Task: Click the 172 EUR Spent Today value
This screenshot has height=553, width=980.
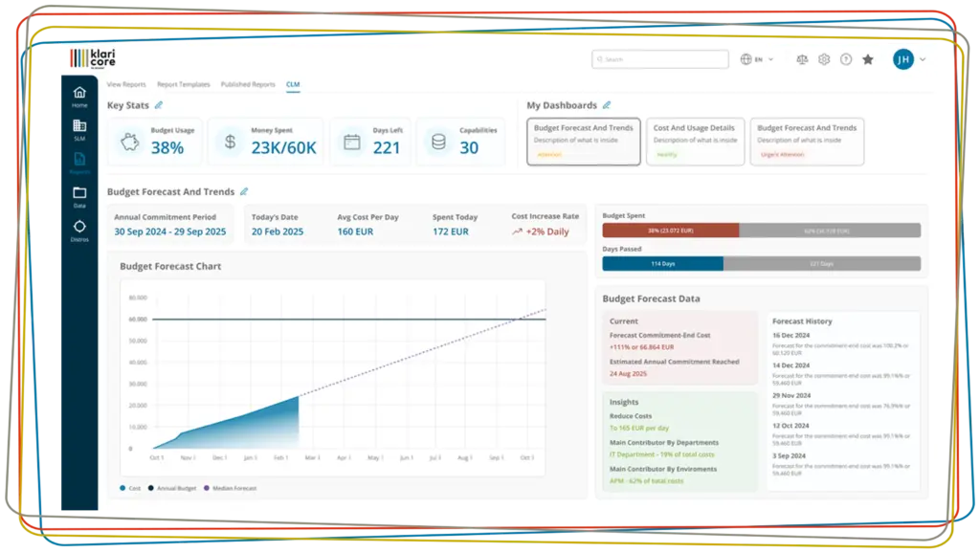Action: (451, 232)
